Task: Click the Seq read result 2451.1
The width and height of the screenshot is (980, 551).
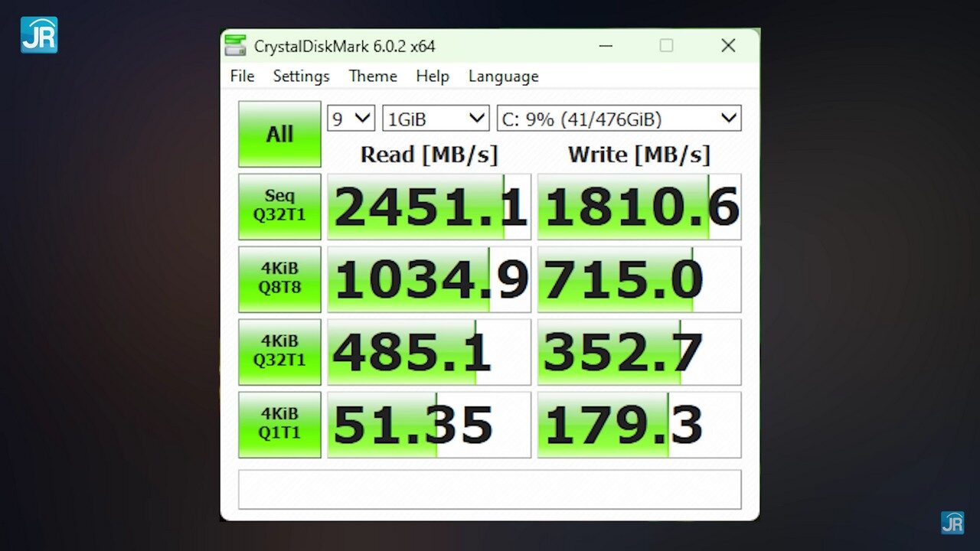Action: pyautogui.click(x=429, y=207)
